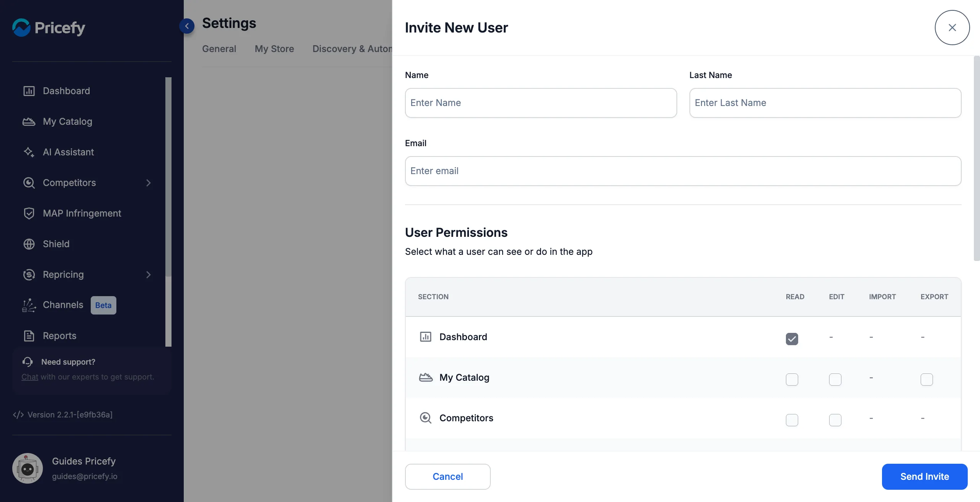
Task: Click the Version 2.2.1-[e9fb36a] text
Action: pyautogui.click(x=70, y=415)
